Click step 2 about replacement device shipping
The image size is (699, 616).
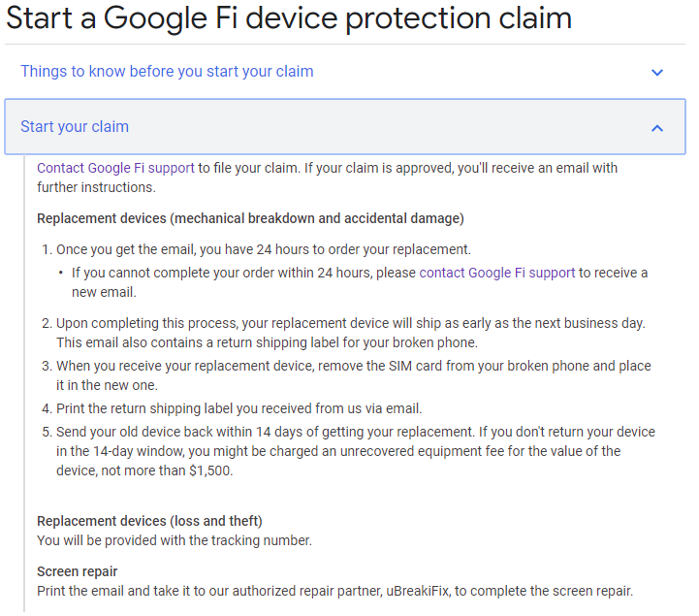tap(350, 323)
